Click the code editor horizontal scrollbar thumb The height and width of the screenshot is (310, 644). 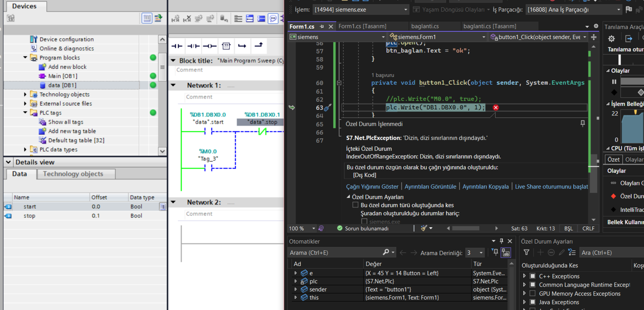[x=466, y=228]
